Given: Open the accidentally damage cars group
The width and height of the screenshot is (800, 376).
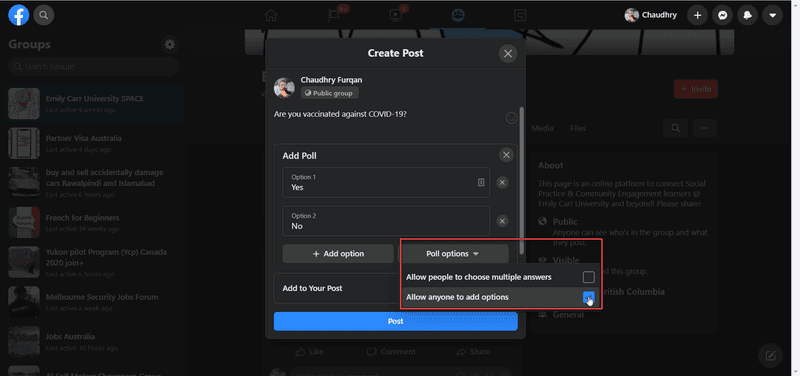Looking at the screenshot, I should click(94, 183).
